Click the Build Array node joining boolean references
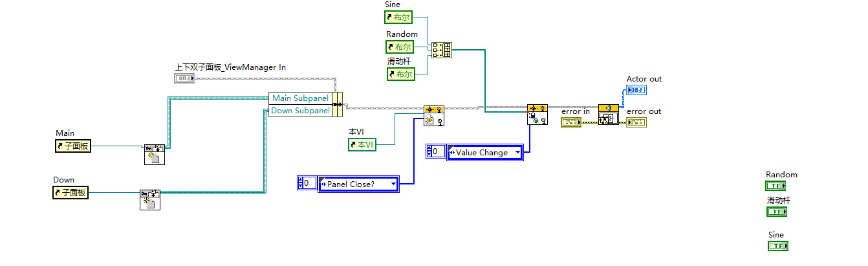This screenshot has height=266, width=868. [x=442, y=50]
